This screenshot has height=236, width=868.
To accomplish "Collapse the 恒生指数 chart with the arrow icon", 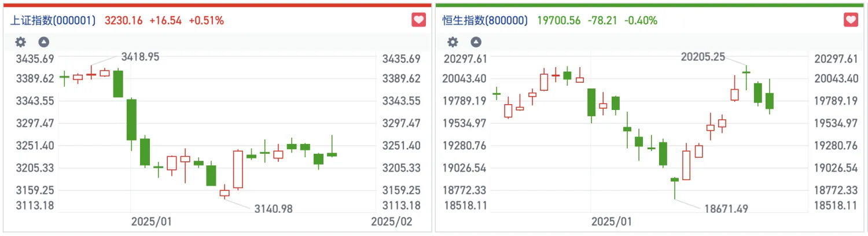I will click(476, 42).
